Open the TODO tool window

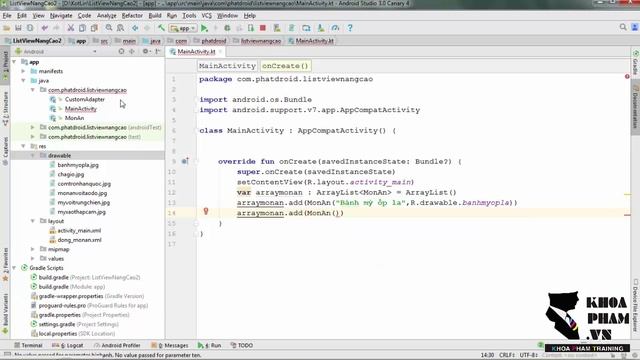(242, 345)
